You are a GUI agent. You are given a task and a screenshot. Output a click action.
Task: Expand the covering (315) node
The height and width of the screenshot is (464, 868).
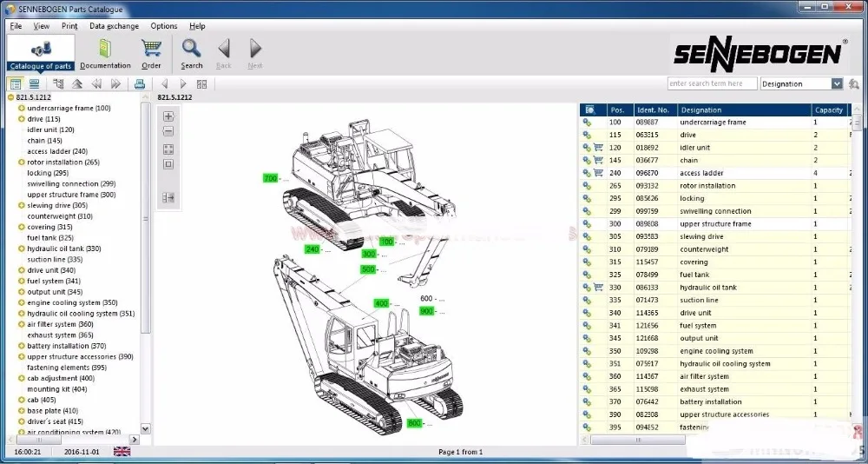click(x=22, y=228)
